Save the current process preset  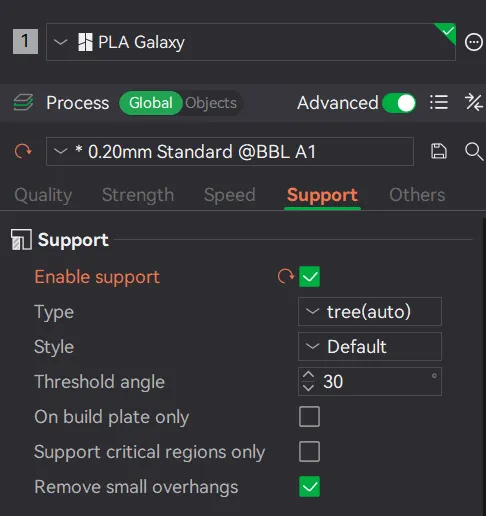(x=439, y=151)
